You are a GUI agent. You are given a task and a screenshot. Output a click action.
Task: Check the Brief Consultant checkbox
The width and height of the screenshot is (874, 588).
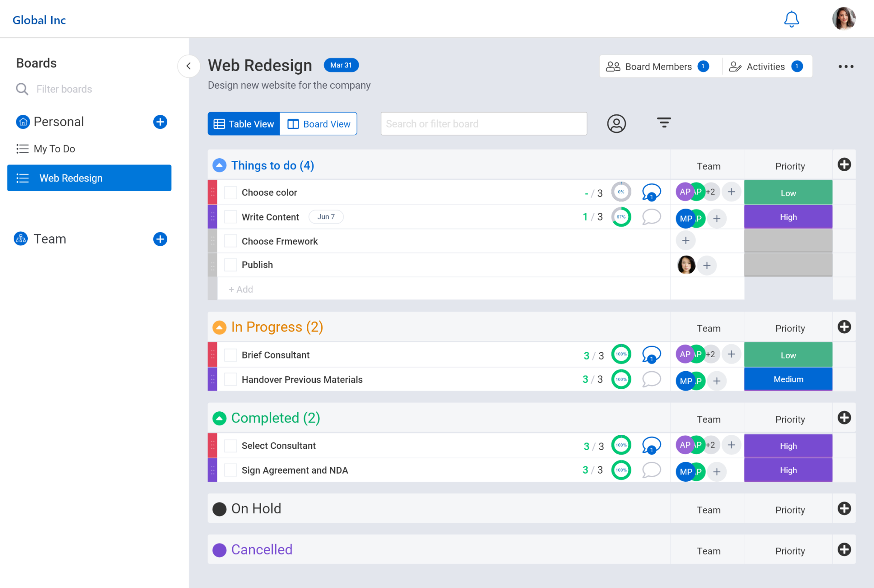pos(230,355)
